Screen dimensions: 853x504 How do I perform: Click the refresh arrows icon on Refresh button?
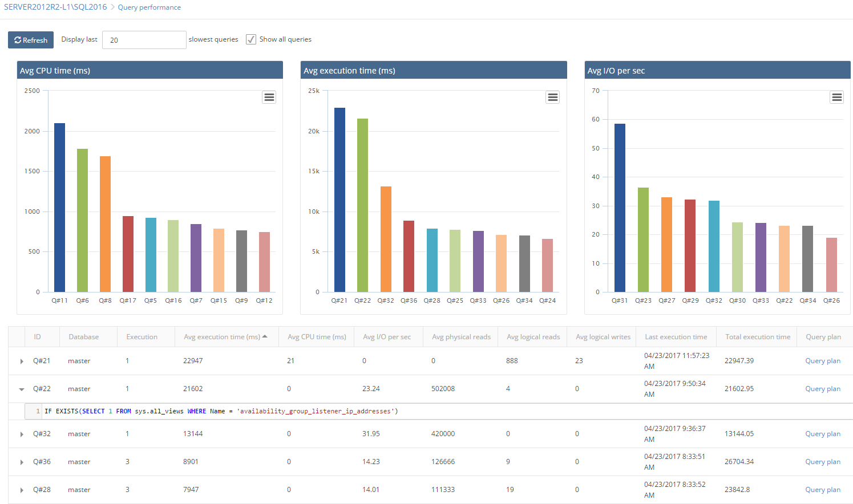pyautogui.click(x=18, y=40)
